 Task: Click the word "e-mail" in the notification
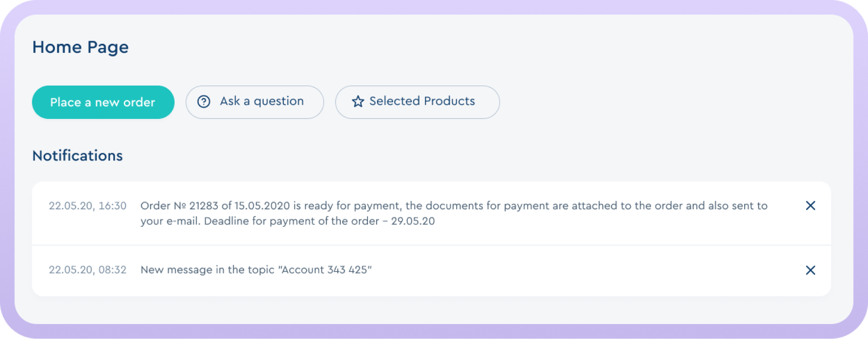(x=183, y=221)
